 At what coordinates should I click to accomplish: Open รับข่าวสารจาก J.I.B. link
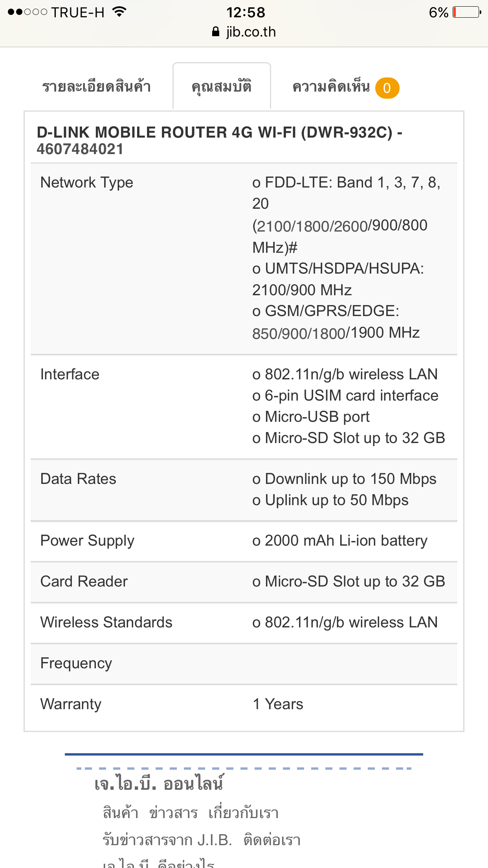167,840
